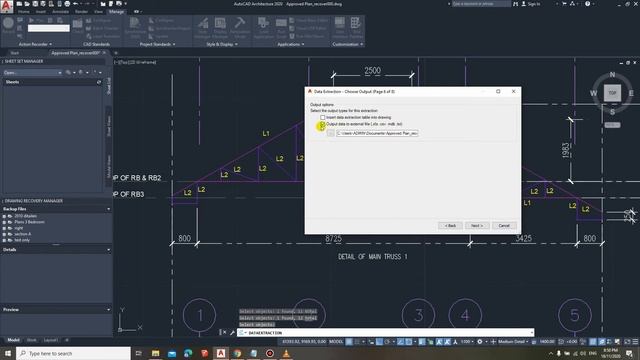The height and width of the screenshot is (360, 640).
Task: Click the refresh icon in Sheets header
Action: (x=99, y=82)
